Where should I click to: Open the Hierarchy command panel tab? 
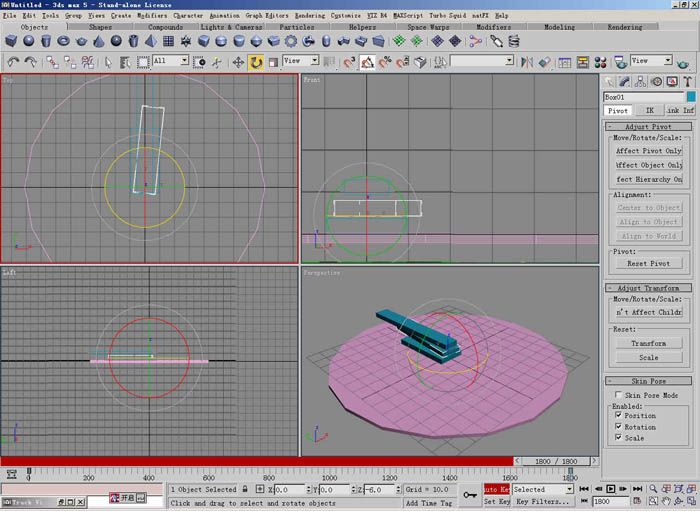(x=640, y=82)
